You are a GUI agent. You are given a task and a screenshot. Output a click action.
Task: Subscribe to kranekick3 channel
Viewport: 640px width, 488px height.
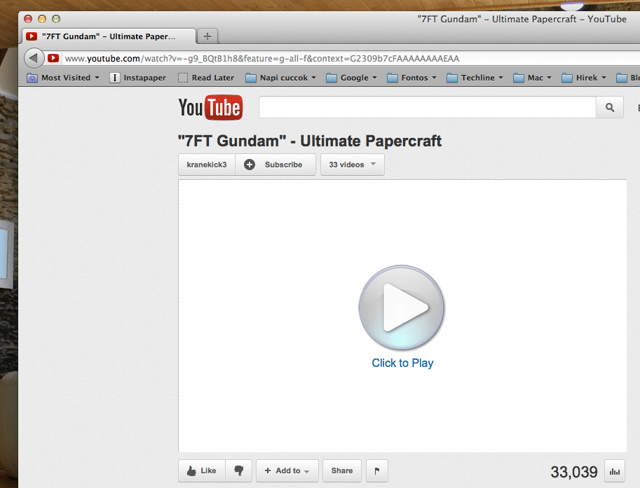(276, 164)
